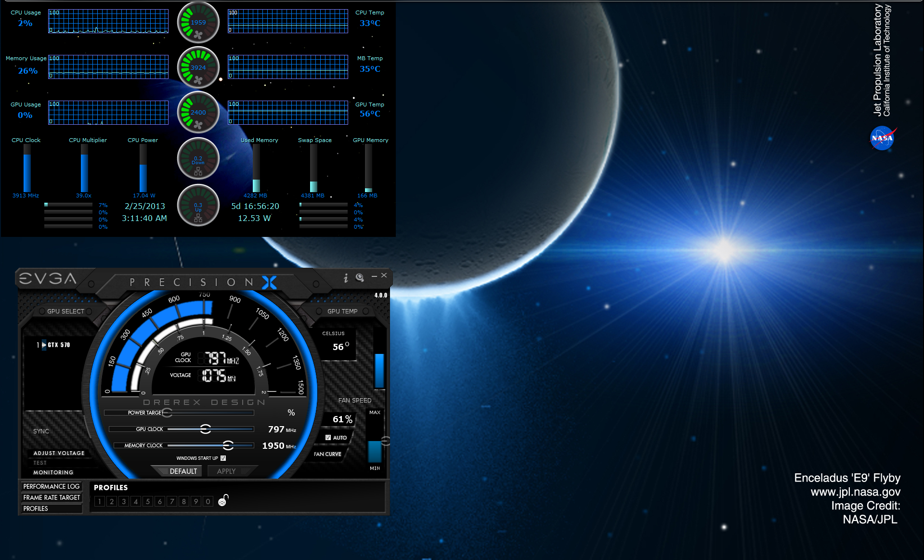Toggle the fan AUTO checkbox
Viewport: 924px width, 560px height.
coord(328,438)
